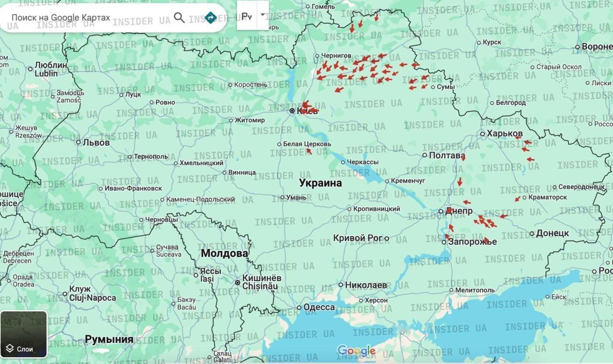The width and height of the screenshot is (613, 364).
Task: Select the 'Запорожье' city label
Action: 472,242
